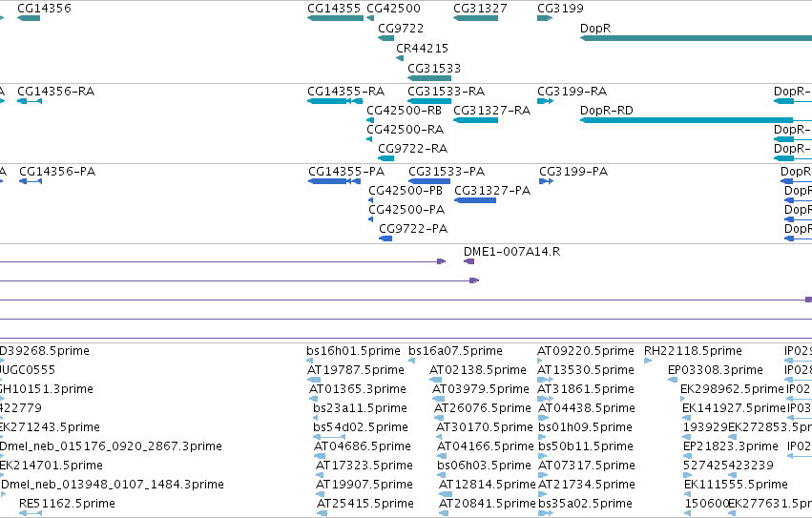Select the CG14356 gene label
Screen dimensions: 812x518
(44, 9)
